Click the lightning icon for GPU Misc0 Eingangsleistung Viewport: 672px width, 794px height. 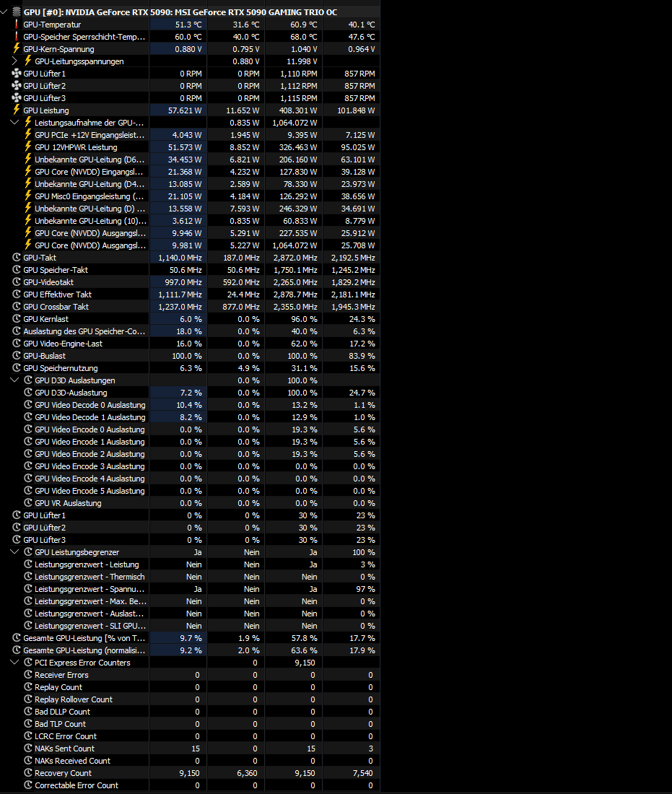point(28,196)
